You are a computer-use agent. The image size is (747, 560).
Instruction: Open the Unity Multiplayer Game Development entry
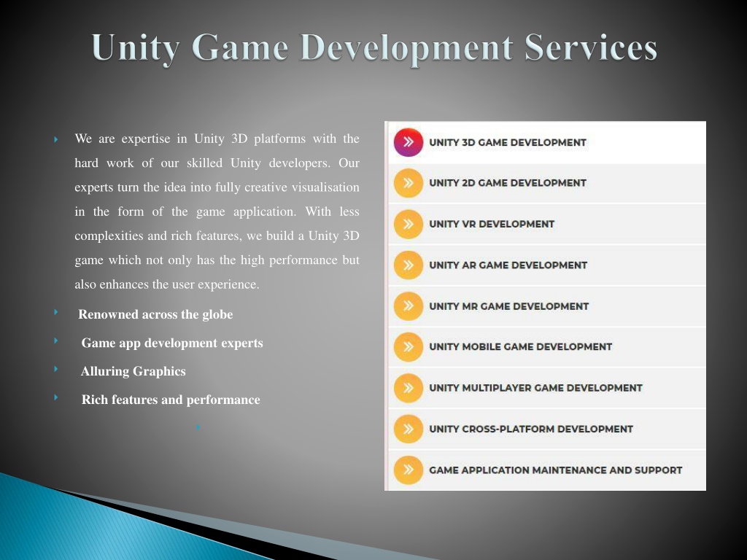[547, 388]
